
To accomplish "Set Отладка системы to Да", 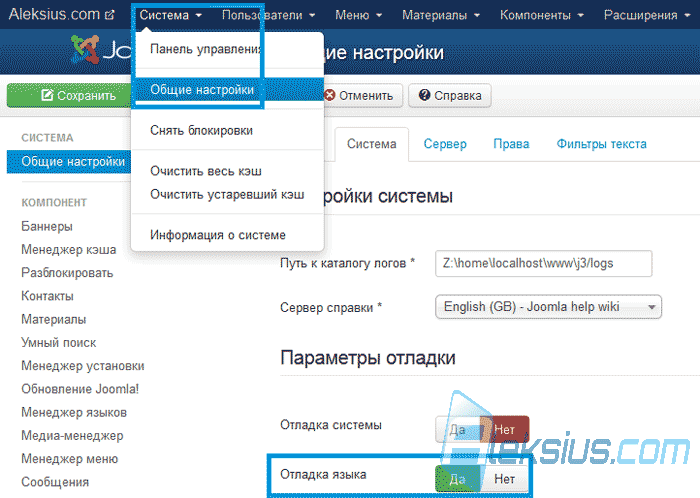I will click(x=458, y=429).
